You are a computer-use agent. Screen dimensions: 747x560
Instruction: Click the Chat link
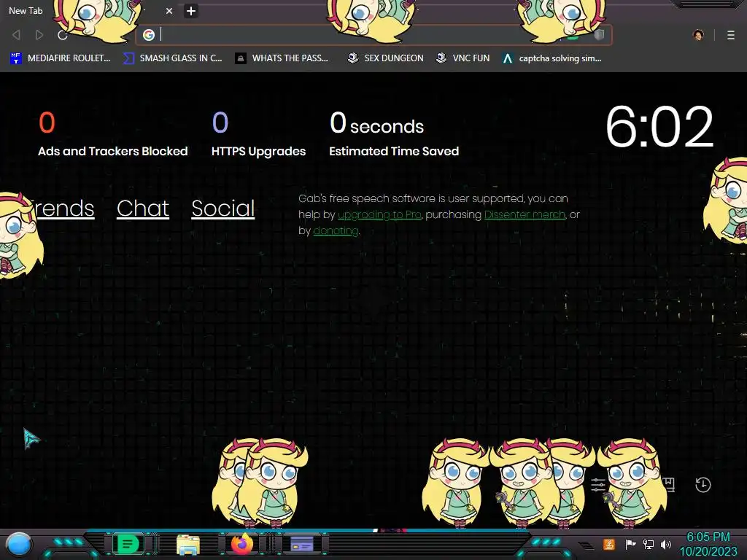coord(143,209)
